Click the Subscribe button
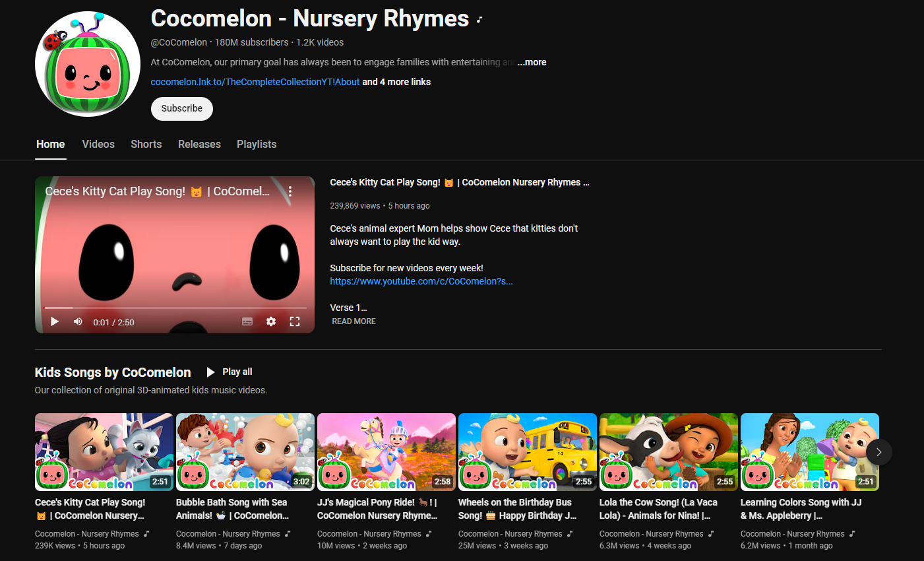 [x=181, y=108]
